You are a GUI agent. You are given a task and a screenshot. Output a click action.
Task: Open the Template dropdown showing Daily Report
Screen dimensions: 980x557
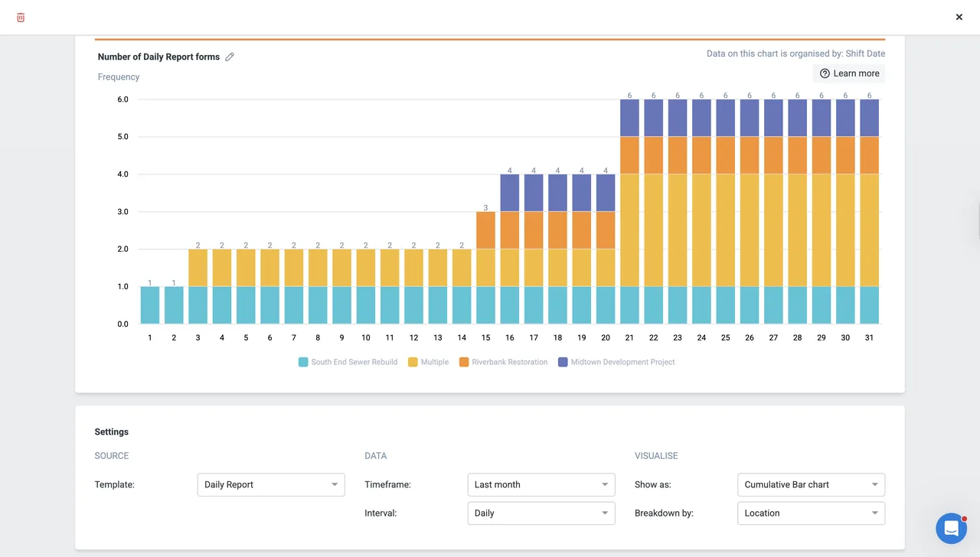coord(271,484)
